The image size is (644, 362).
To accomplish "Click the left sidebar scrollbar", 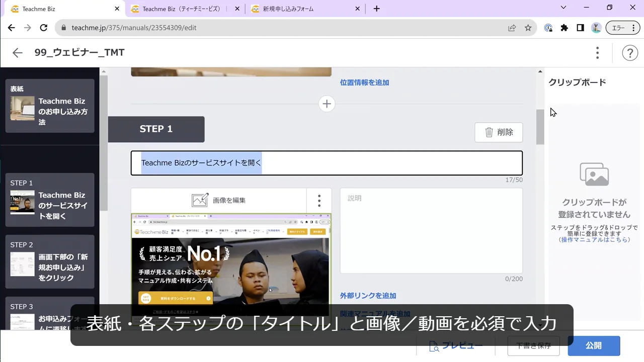I will 104,143.
